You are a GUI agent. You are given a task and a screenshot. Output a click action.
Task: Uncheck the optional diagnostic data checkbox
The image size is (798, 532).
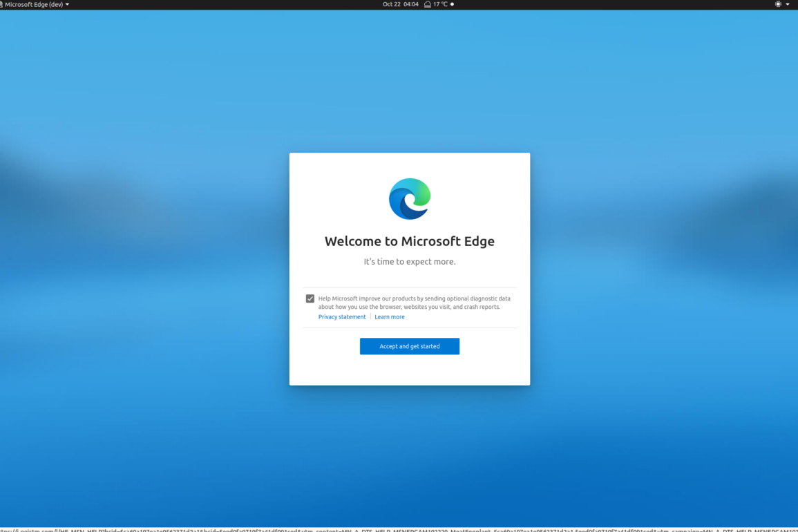(x=310, y=298)
